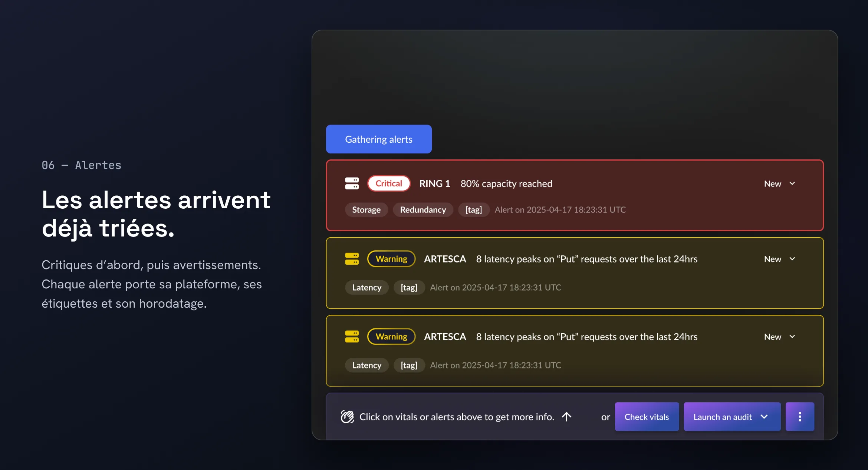Screen dimensions: 868x470
Task: Open the three-dot more options menu
Action: point(800,417)
